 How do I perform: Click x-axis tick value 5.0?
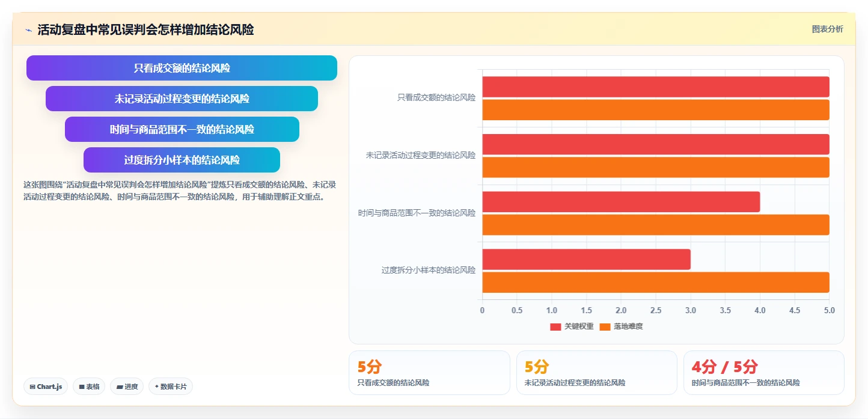(x=830, y=310)
